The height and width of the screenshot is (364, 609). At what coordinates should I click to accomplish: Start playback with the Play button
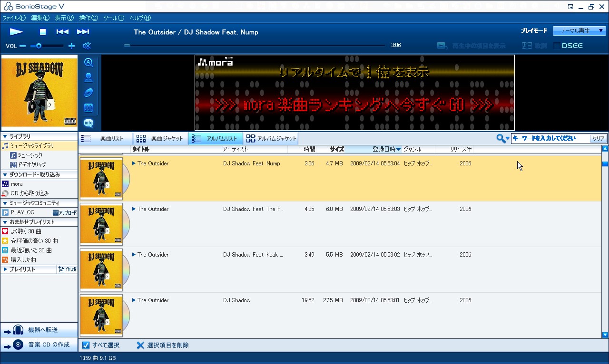[x=16, y=32]
